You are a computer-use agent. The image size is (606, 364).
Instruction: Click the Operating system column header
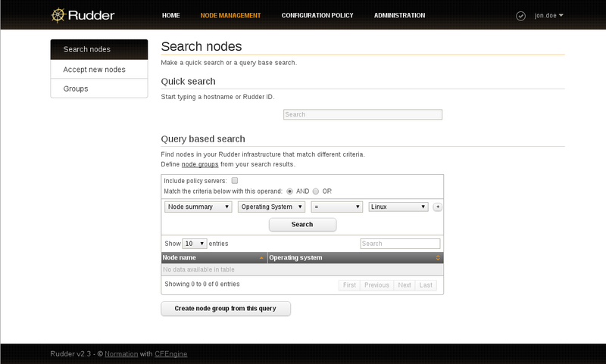[355, 258]
